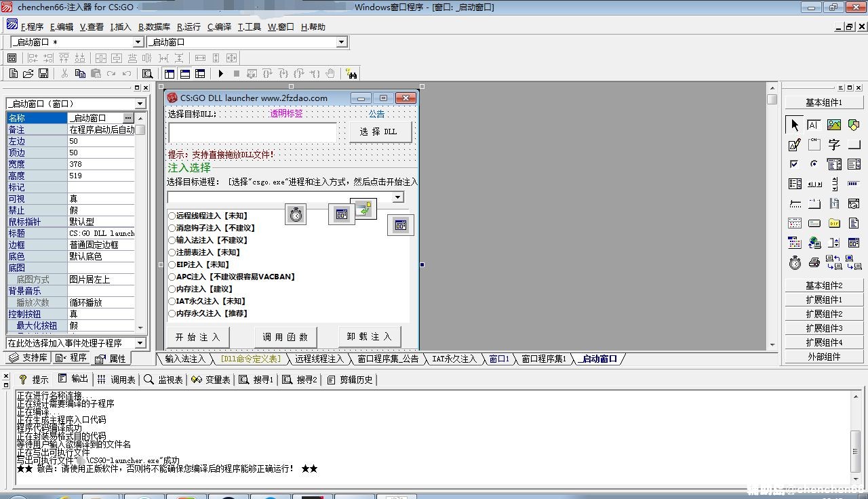Expand the 外部组件 component group
Viewport: 868px width, 499px height.
click(824, 357)
